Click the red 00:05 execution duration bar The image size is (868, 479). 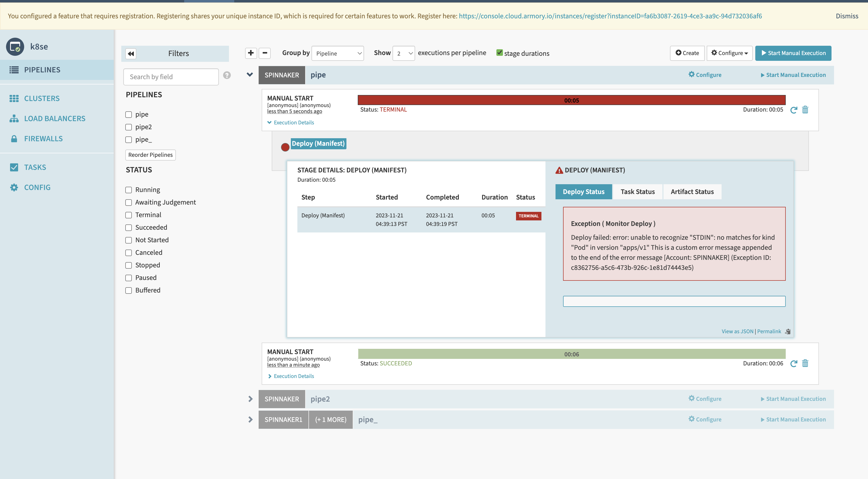571,100
